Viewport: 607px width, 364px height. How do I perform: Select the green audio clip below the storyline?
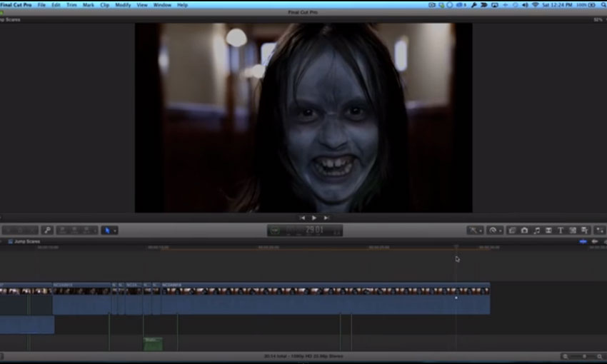153,344
